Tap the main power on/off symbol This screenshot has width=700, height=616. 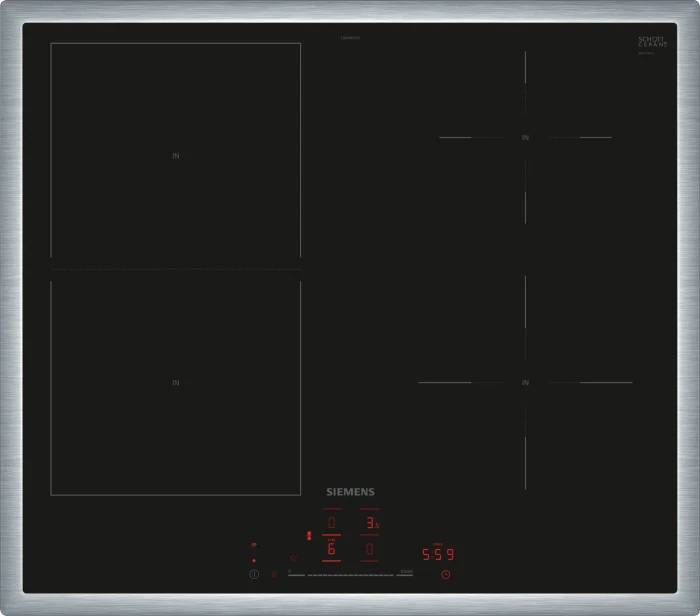point(254,574)
